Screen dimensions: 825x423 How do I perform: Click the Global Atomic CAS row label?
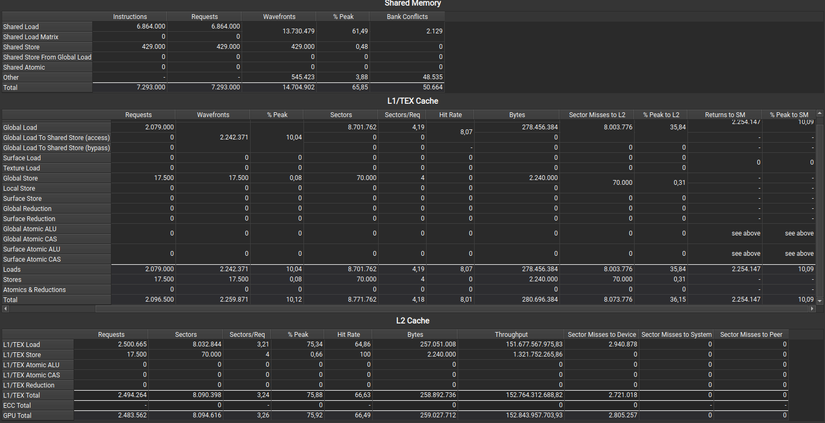[57, 239]
